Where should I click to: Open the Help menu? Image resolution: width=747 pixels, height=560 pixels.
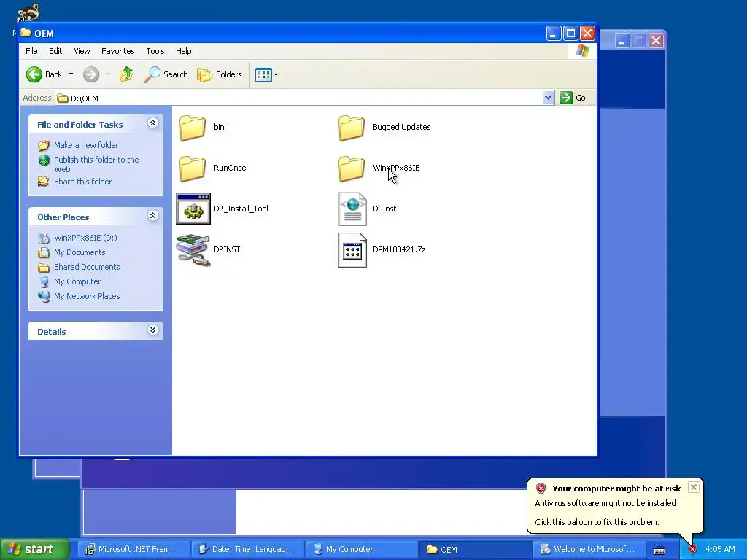[183, 51]
